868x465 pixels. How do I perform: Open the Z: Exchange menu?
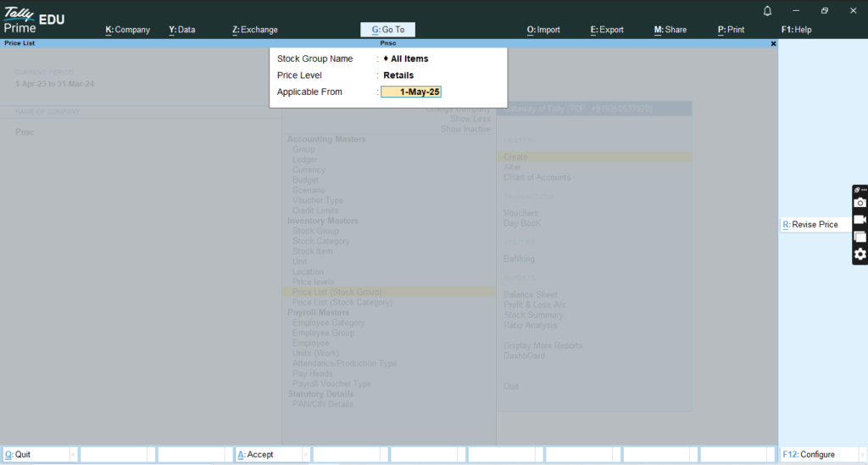(x=255, y=30)
